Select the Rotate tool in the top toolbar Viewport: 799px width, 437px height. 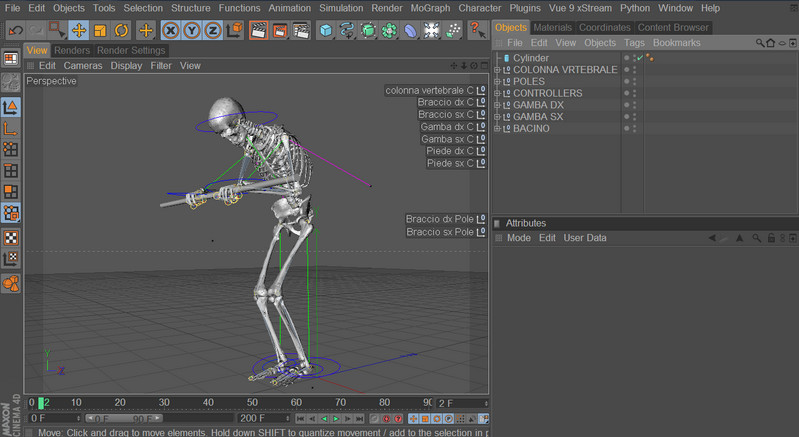121,30
